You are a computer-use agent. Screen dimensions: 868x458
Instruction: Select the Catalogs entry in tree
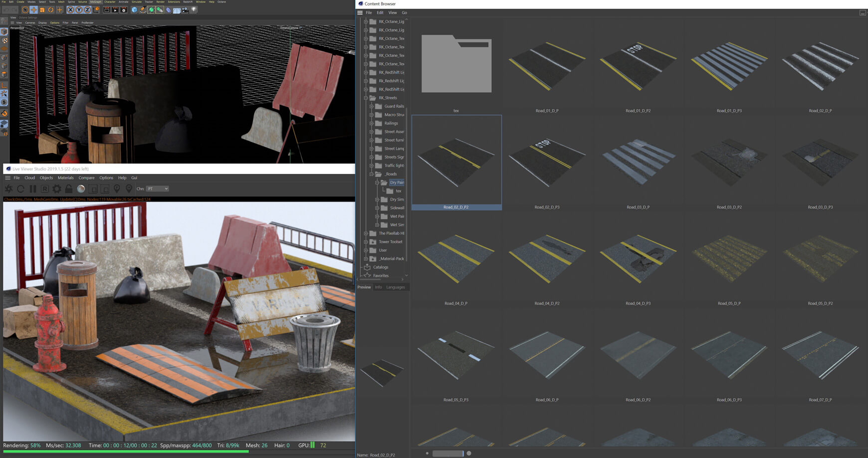click(x=380, y=267)
